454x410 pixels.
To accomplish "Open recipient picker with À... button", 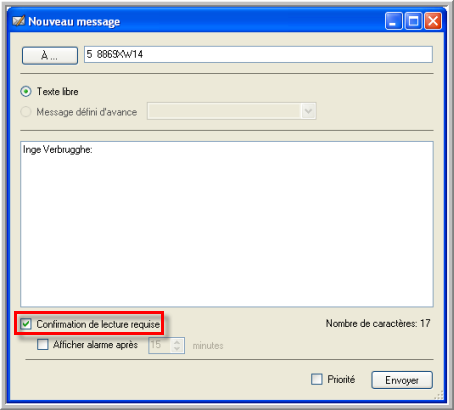I will (x=50, y=55).
